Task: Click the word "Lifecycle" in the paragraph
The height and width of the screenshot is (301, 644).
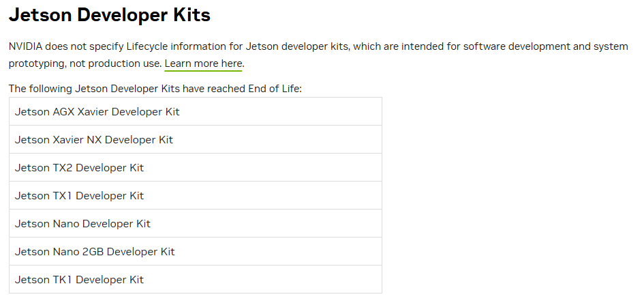Action: pyautogui.click(x=147, y=47)
